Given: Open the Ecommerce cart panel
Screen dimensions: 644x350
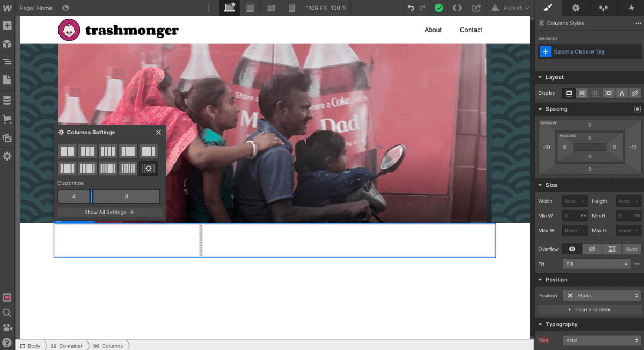Looking at the screenshot, I should [x=7, y=119].
